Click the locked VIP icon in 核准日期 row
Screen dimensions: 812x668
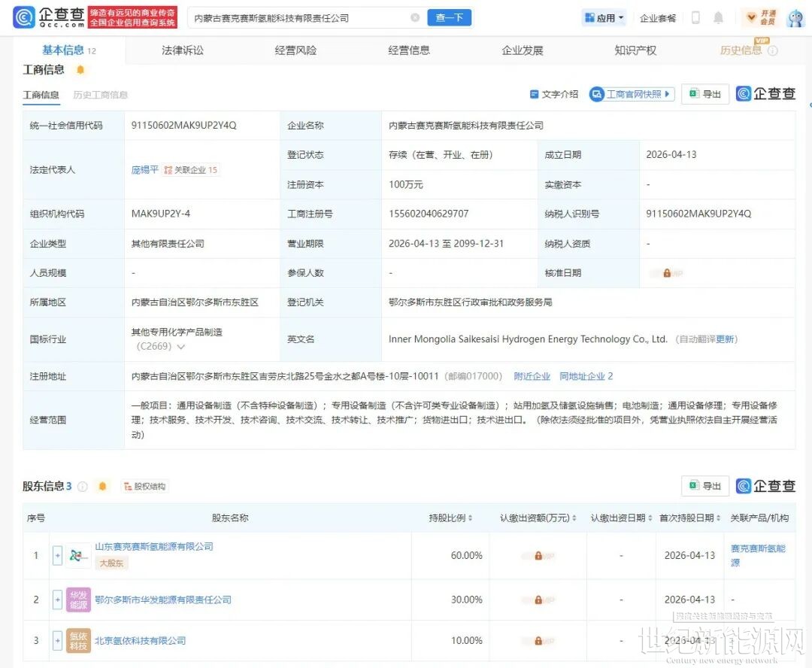[x=666, y=273]
